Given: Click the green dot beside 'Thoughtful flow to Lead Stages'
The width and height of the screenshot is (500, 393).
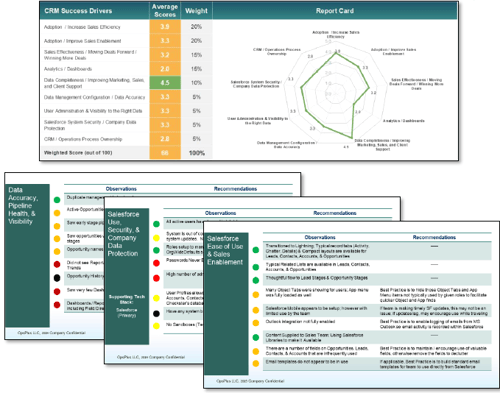Looking at the screenshot, I should click(x=256, y=280).
